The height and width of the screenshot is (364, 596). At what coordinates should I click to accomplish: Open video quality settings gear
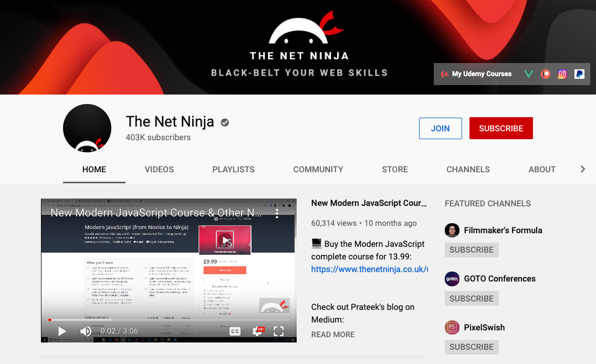(x=257, y=331)
